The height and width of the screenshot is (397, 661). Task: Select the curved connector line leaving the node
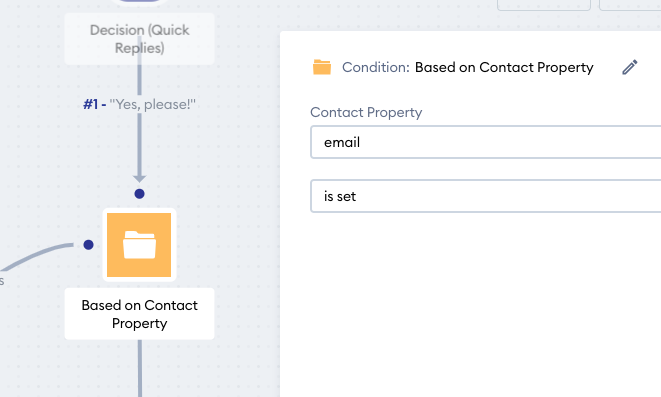click(x=36, y=256)
